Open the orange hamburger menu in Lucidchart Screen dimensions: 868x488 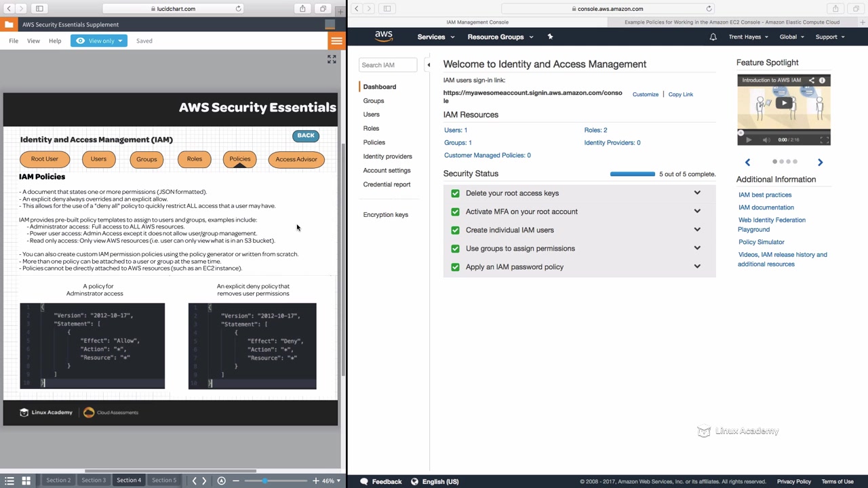336,41
